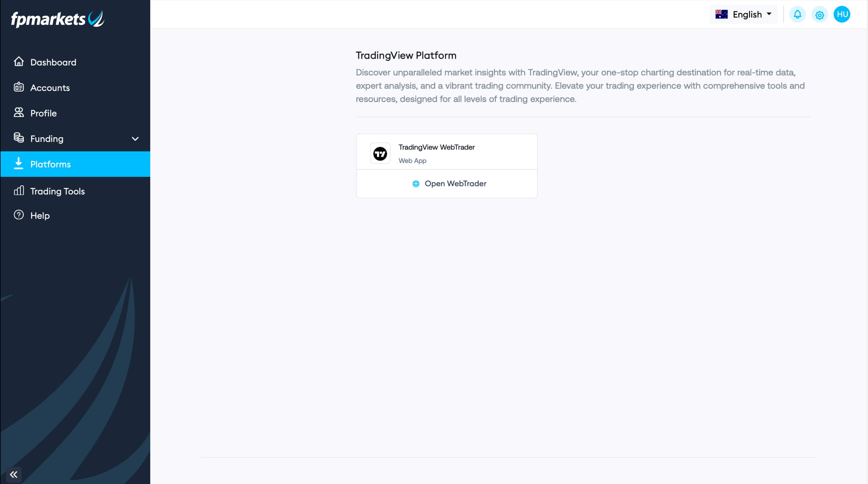
Task: Select the Platforms menu item
Action: click(x=75, y=164)
